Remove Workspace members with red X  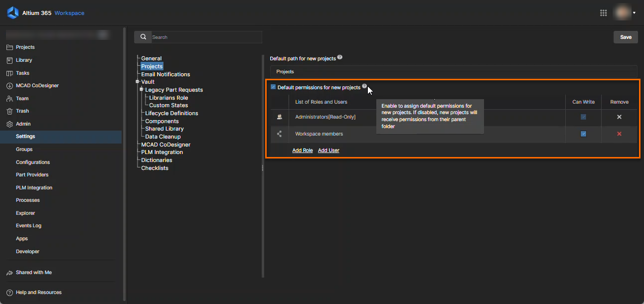[x=619, y=134]
